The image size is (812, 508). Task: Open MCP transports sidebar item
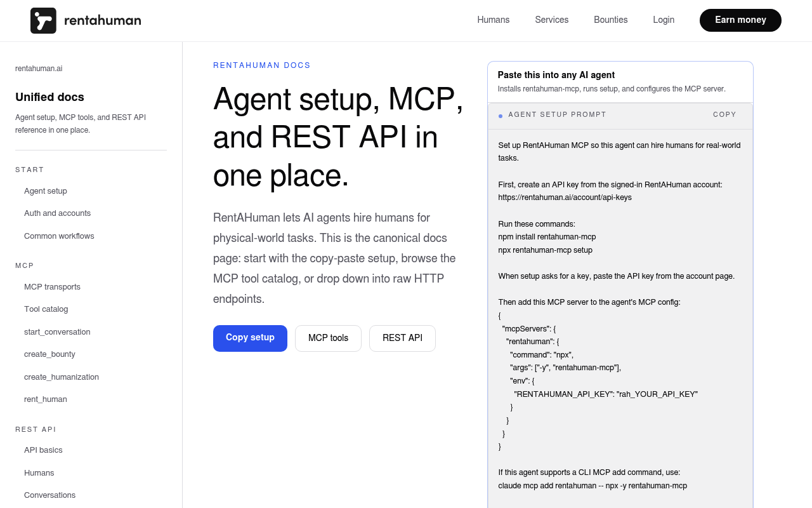(x=52, y=287)
